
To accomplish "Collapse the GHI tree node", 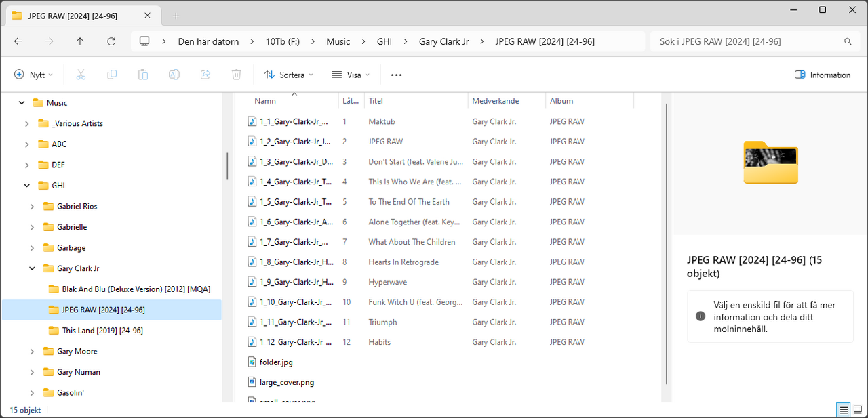I will [26, 186].
